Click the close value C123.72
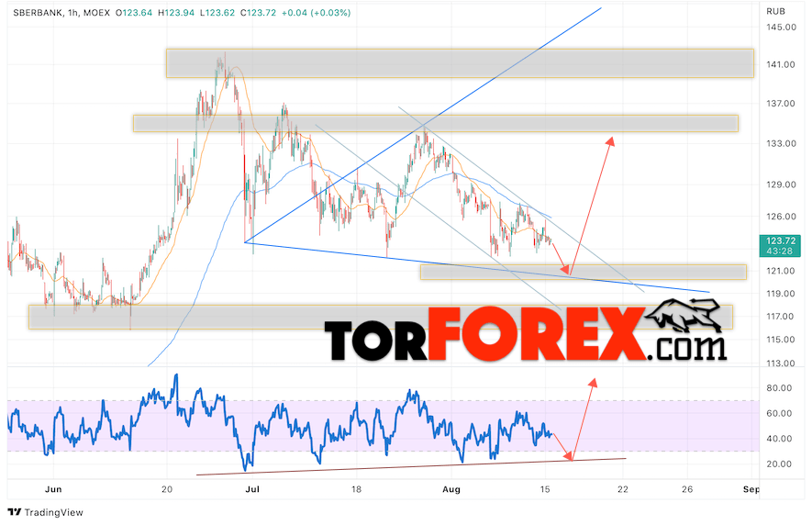Viewport: 812px width, 525px height. point(259,13)
